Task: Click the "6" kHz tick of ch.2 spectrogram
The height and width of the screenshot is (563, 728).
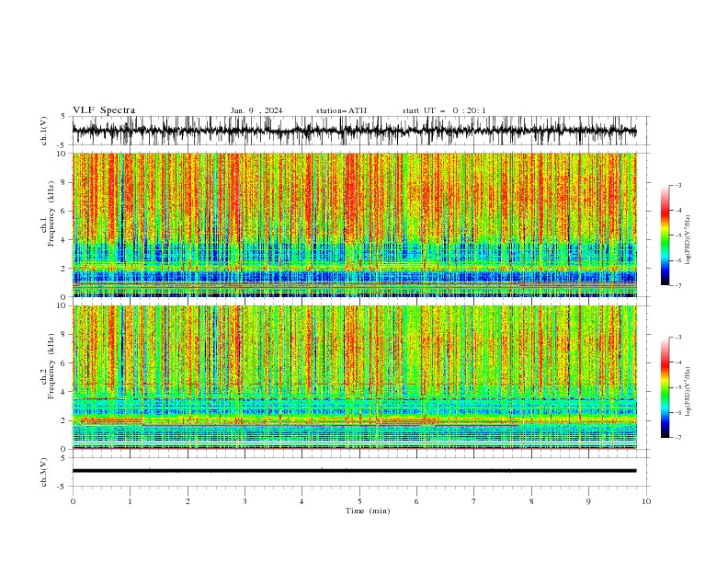Action: point(63,363)
